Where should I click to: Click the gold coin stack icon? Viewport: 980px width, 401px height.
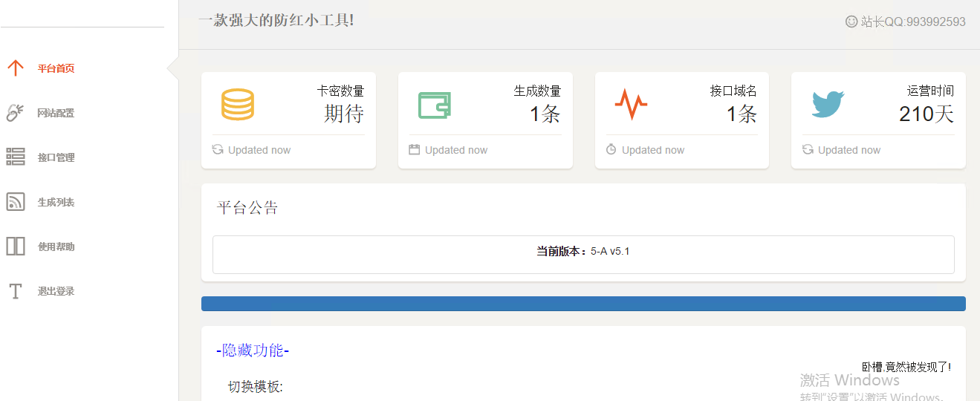pyautogui.click(x=237, y=105)
